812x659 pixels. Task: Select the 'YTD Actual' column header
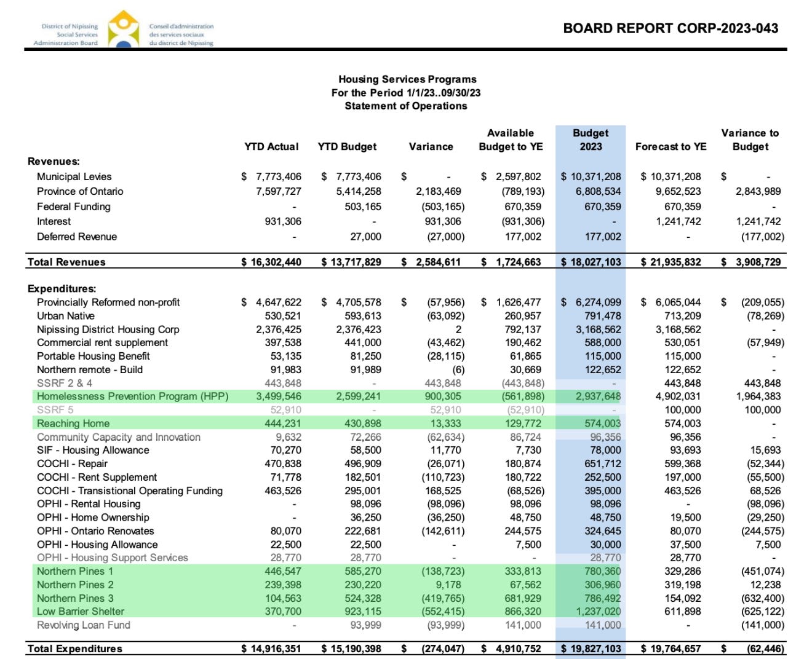pos(271,146)
